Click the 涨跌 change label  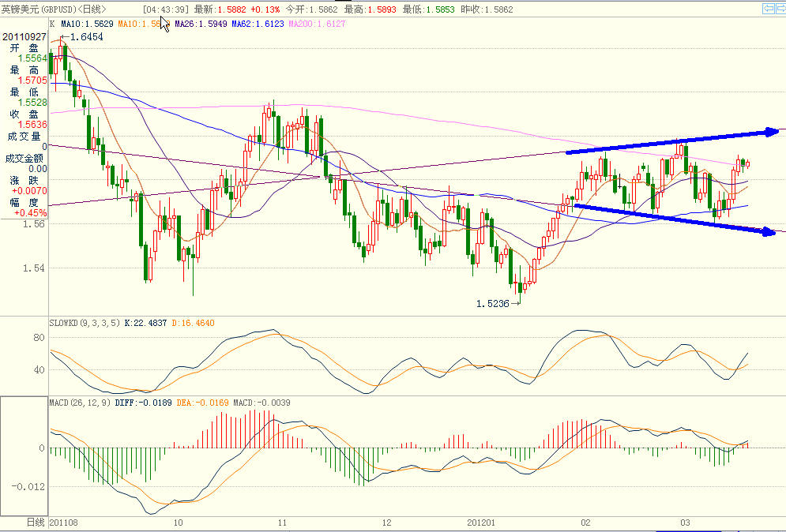[x=24, y=180]
